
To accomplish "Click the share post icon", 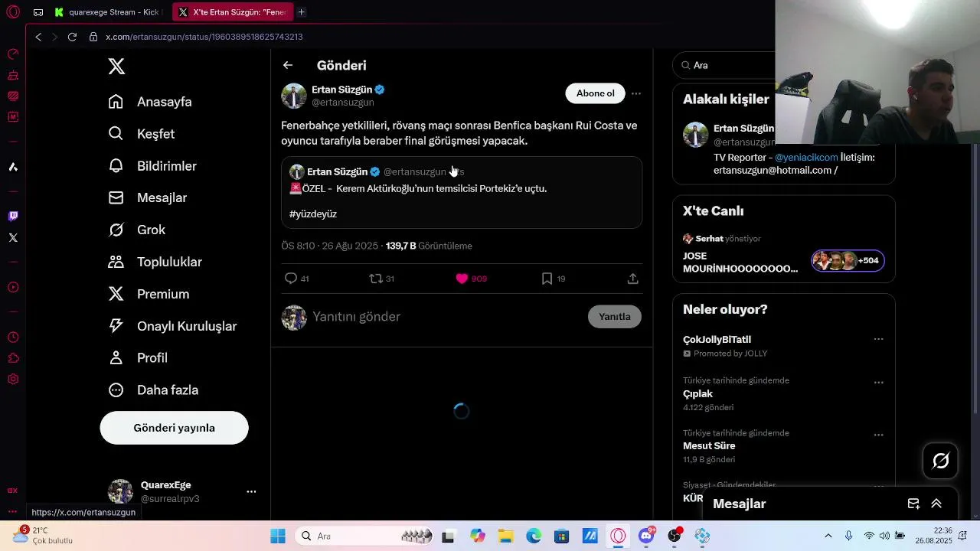I will (x=632, y=279).
